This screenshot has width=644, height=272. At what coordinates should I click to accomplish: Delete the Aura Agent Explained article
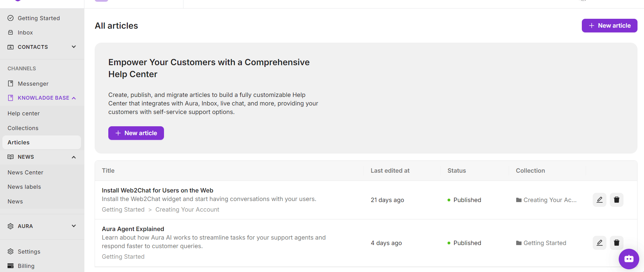(x=617, y=243)
